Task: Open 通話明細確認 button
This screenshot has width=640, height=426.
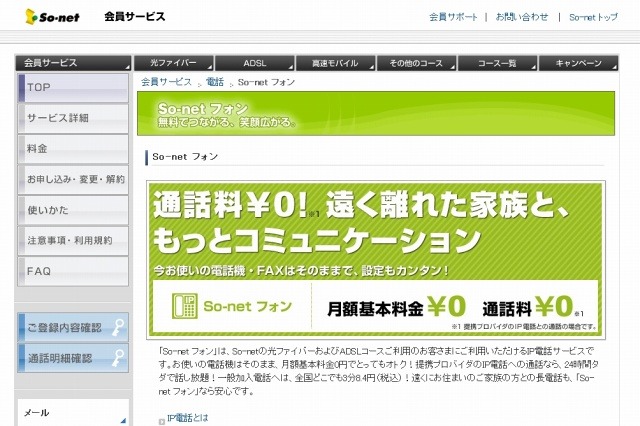Action: 73,358
